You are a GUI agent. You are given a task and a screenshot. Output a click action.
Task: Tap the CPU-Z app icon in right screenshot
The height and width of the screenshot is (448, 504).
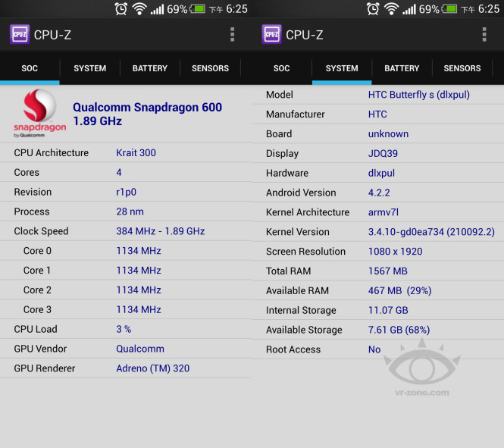pos(271,34)
